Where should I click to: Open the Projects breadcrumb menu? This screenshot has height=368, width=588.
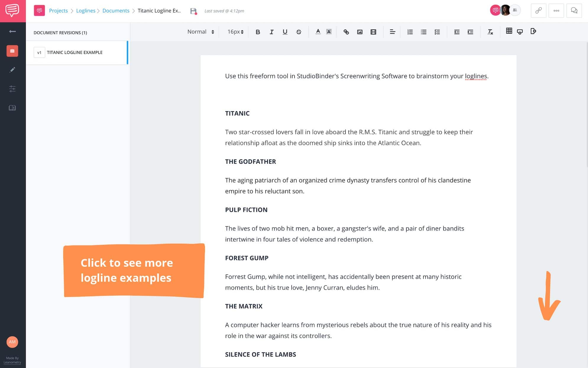tap(58, 11)
